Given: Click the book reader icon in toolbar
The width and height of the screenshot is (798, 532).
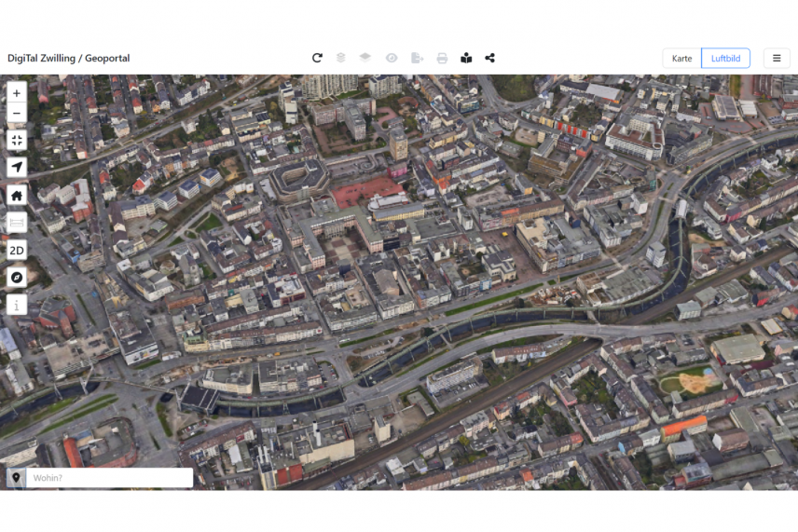Looking at the screenshot, I should (x=466, y=58).
